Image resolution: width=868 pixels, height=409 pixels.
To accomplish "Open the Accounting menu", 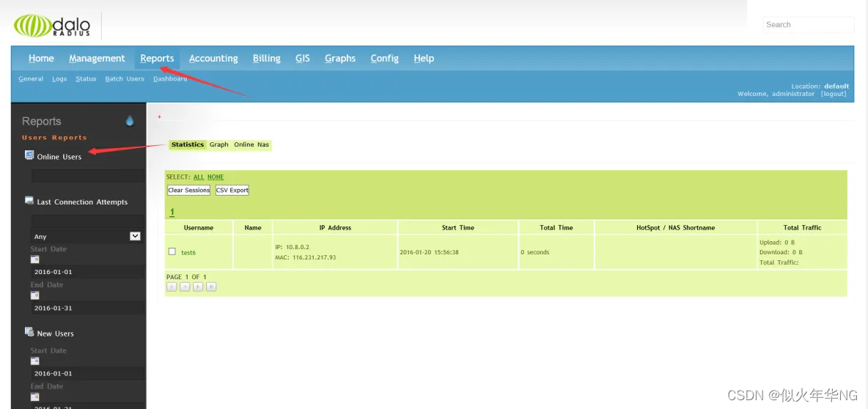I will pos(213,58).
